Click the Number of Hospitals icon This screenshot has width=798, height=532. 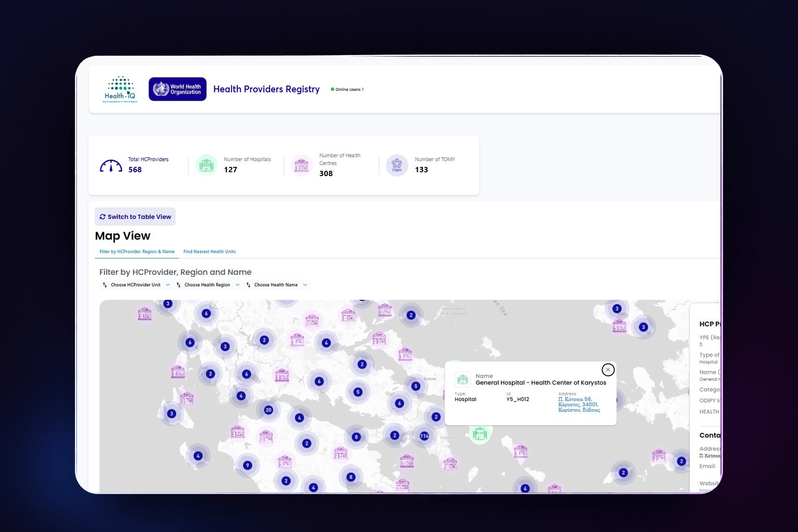(206, 166)
